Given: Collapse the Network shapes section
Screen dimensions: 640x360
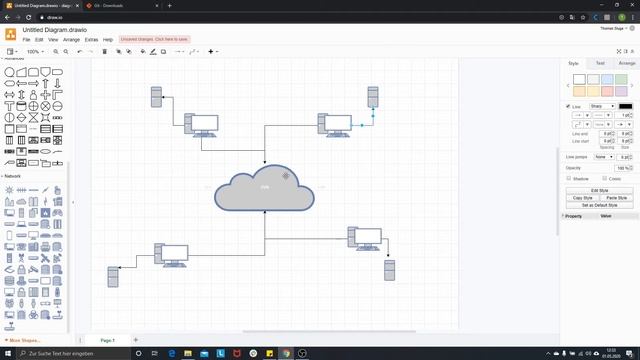Looking at the screenshot, I should click(11, 176).
